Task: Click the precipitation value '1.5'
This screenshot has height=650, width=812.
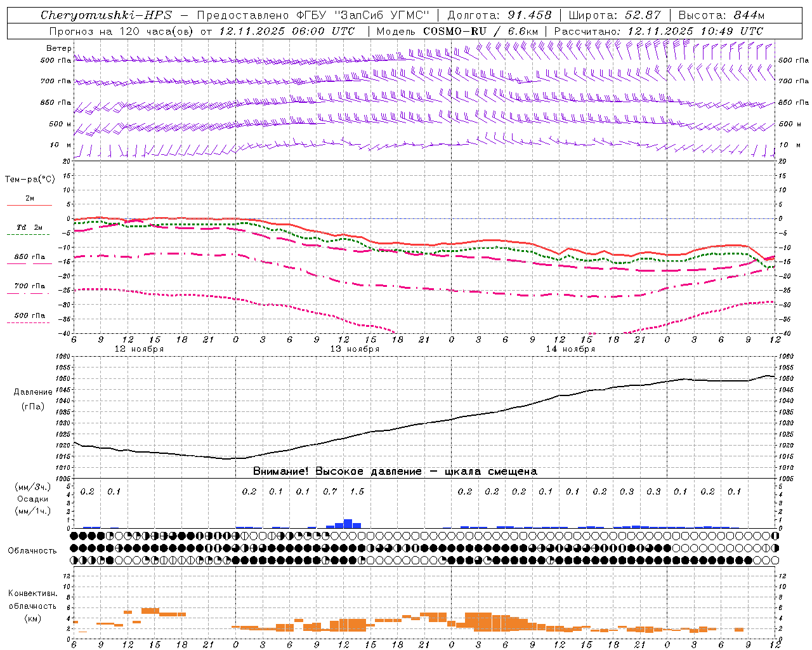Action: pos(357,491)
